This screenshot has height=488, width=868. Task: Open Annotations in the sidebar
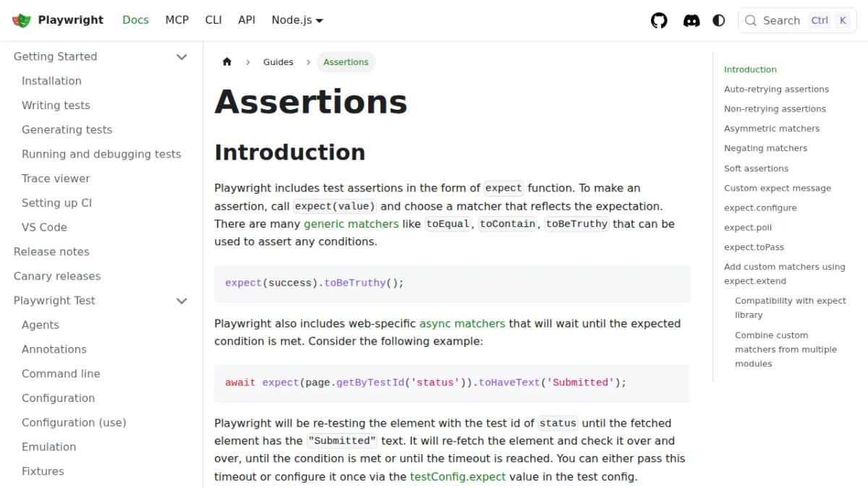[54, 349]
